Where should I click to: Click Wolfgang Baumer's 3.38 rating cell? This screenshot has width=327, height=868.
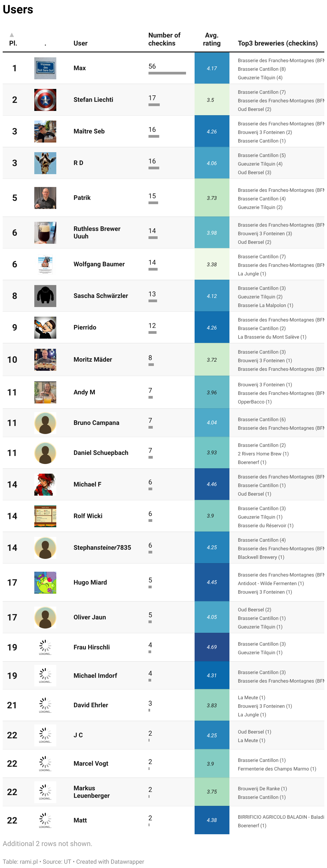click(212, 264)
